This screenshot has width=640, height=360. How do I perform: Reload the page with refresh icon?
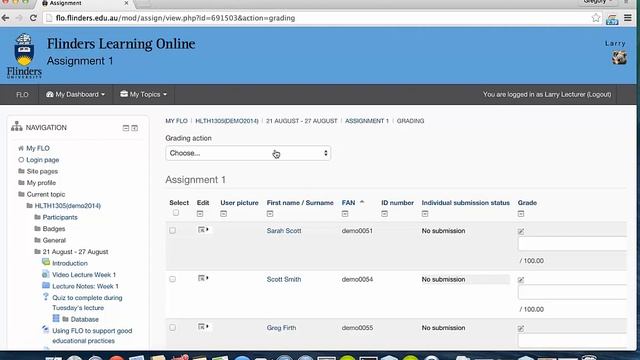[x=33, y=18]
